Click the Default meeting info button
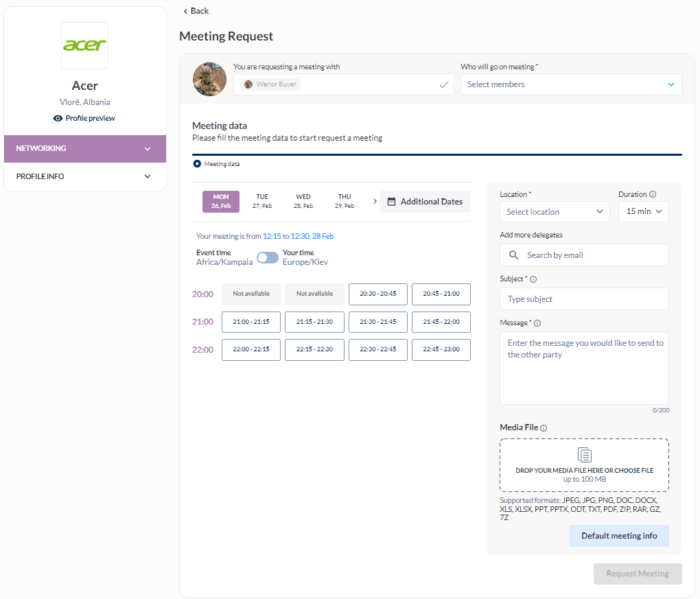 pyautogui.click(x=618, y=536)
